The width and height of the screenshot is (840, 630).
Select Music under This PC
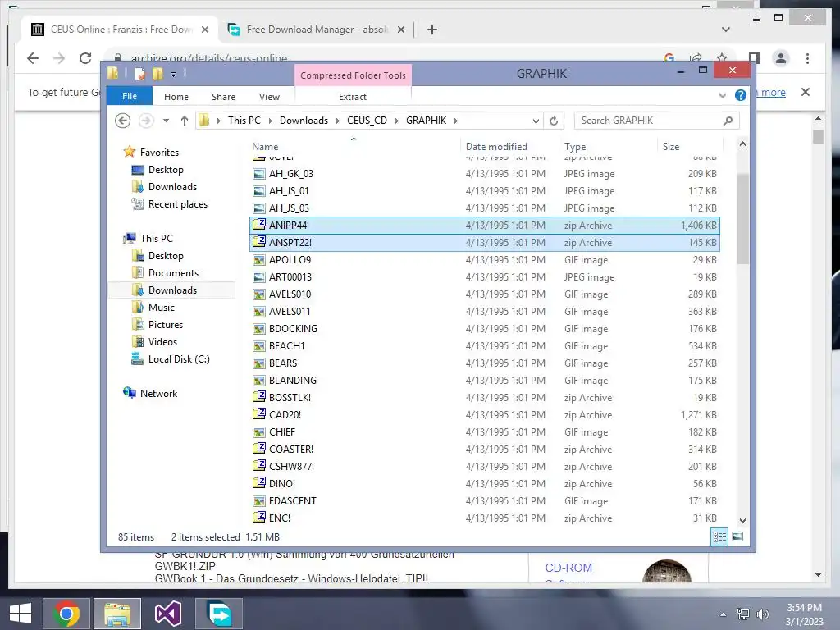click(162, 308)
